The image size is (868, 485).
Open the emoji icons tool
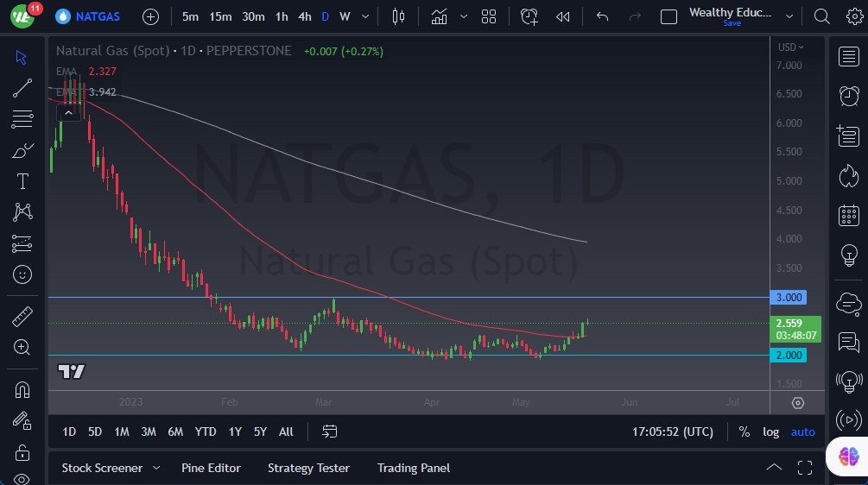22,274
